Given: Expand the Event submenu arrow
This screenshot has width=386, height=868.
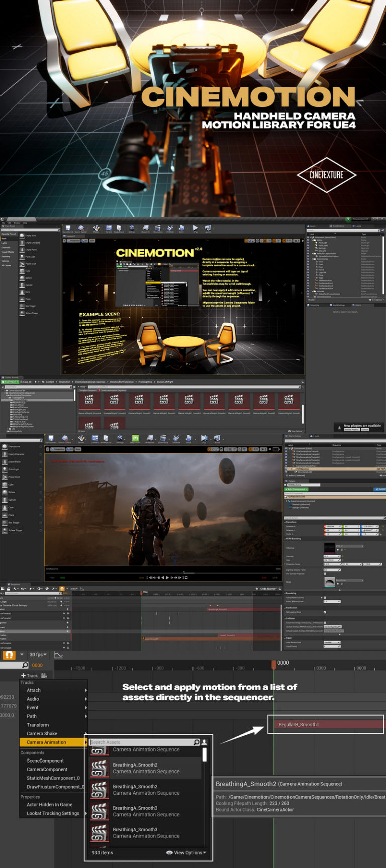Looking at the screenshot, I should (86, 707).
